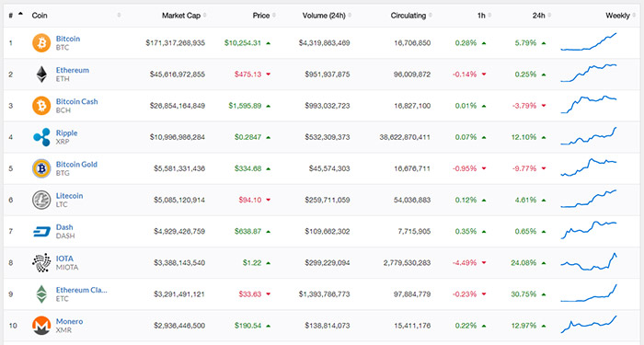
Task: Click red down arrow beside Litecoin price
Action: tap(269, 200)
